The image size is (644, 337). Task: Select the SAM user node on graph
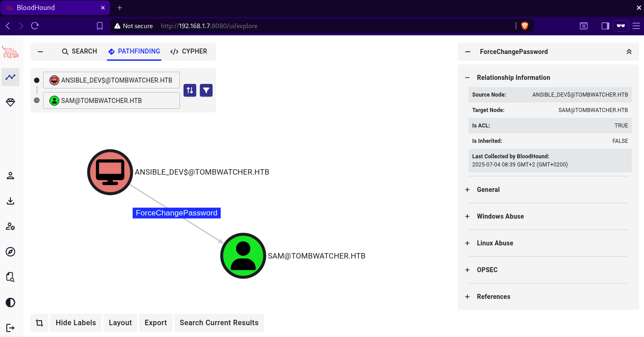243,256
